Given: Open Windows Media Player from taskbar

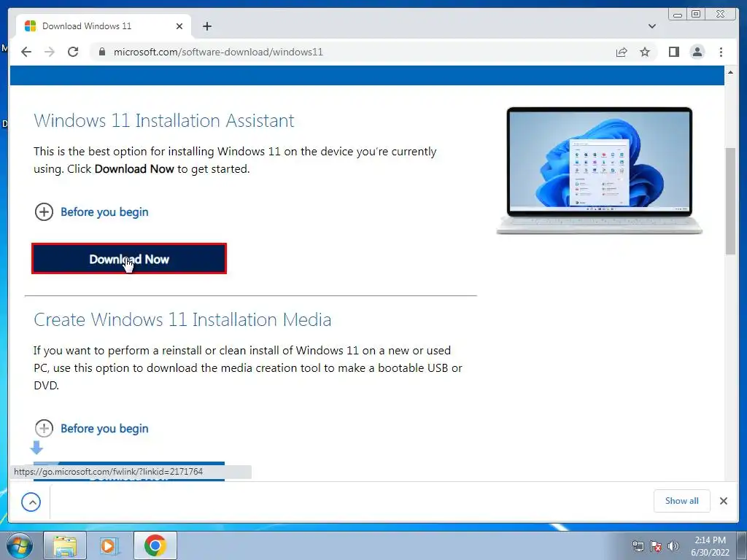Looking at the screenshot, I should point(108,545).
